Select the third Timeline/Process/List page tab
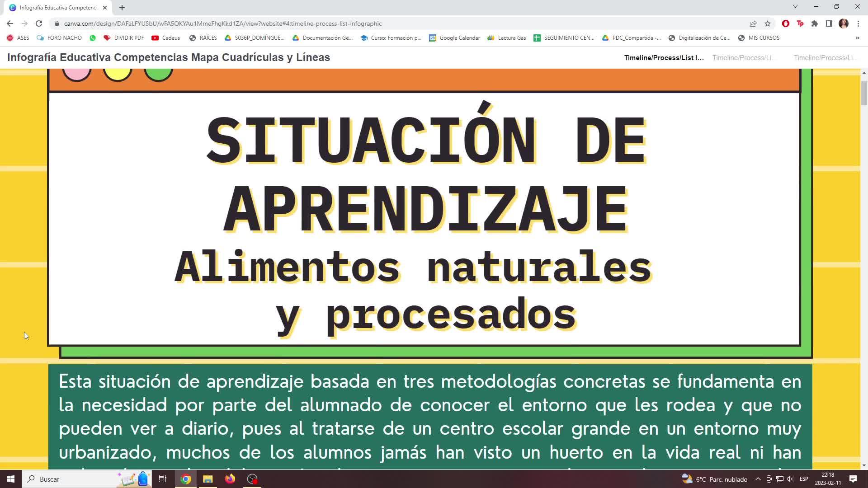 pos(825,58)
